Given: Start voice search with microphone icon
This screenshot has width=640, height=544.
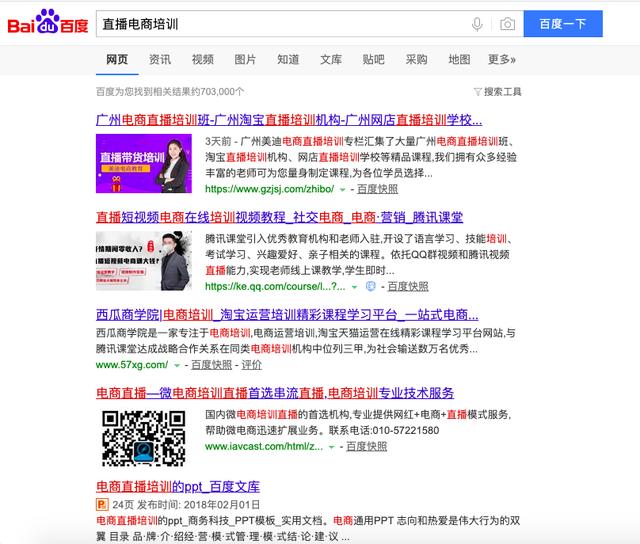Looking at the screenshot, I should (x=477, y=24).
